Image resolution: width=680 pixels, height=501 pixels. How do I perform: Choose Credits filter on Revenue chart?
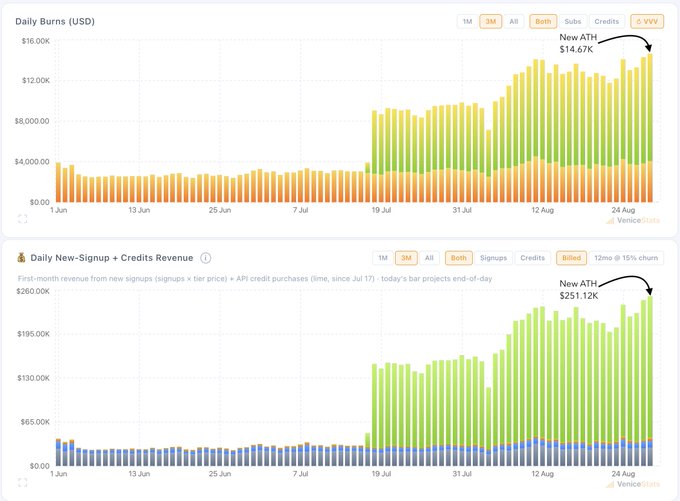(x=533, y=258)
